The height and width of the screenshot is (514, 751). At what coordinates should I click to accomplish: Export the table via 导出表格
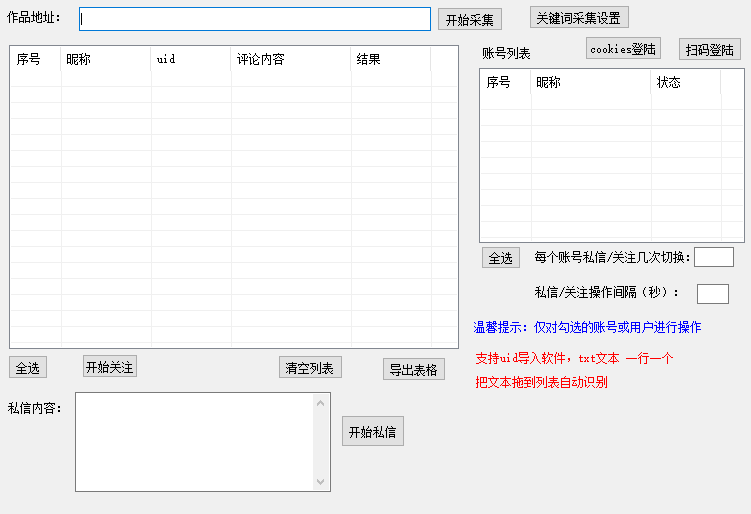(413, 369)
